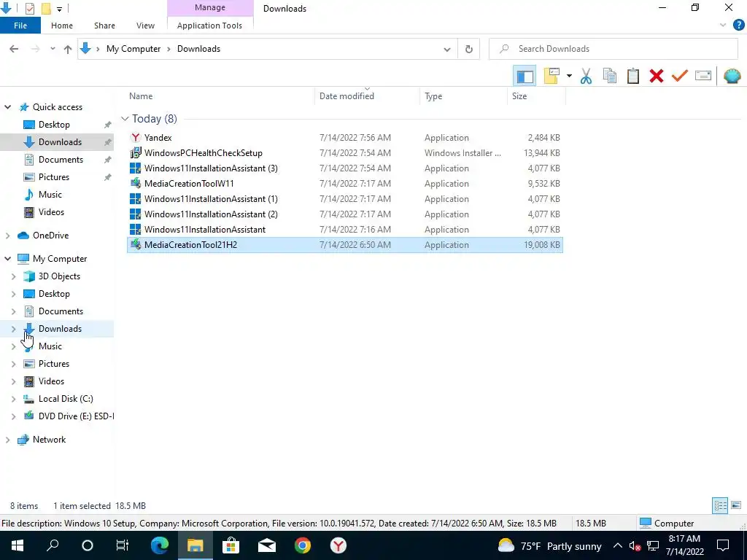
Task: Expand the 3D Objects node
Action: pyautogui.click(x=13, y=276)
